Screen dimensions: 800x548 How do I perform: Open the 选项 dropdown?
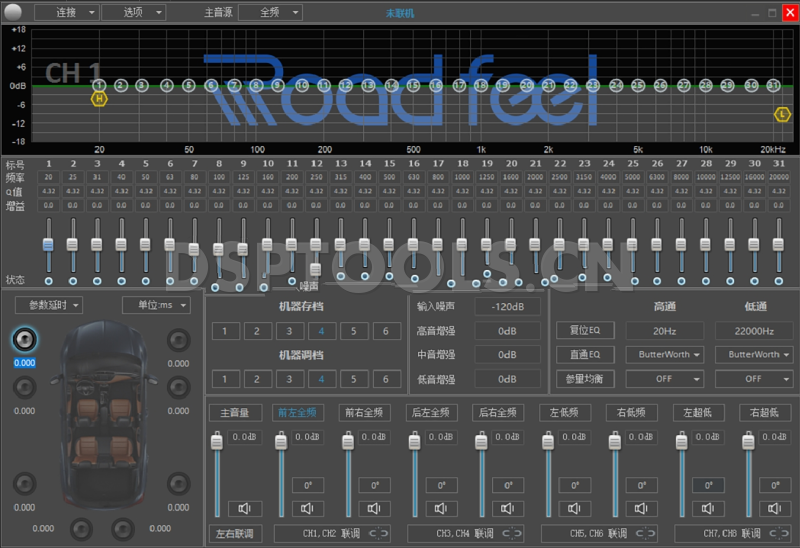pos(134,12)
